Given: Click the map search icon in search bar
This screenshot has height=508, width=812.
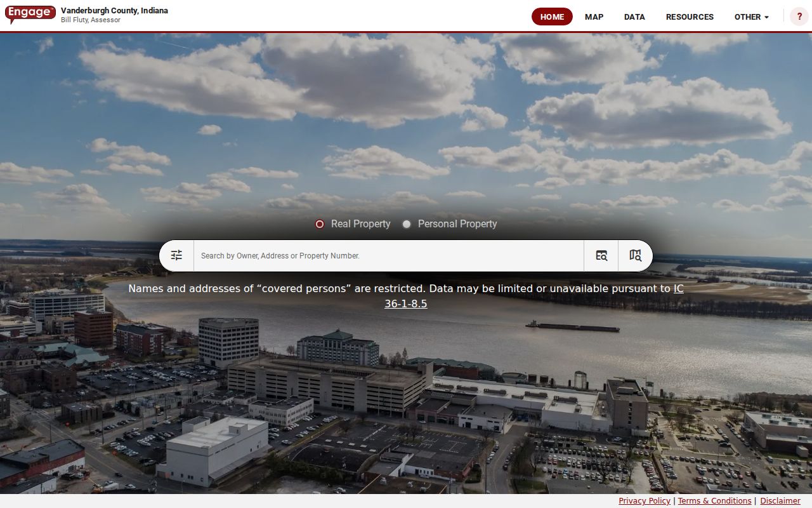Looking at the screenshot, I should (635, 255).
